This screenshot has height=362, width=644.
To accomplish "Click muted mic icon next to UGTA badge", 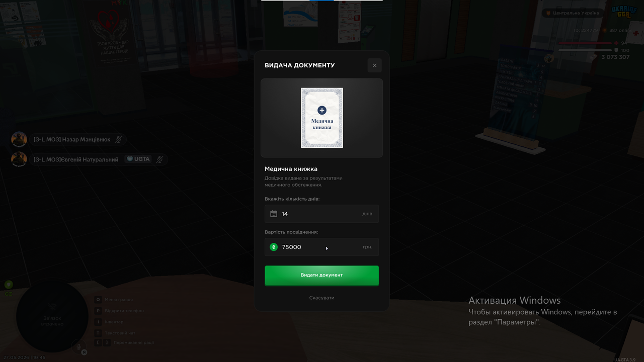I will (x=159, y=159).
